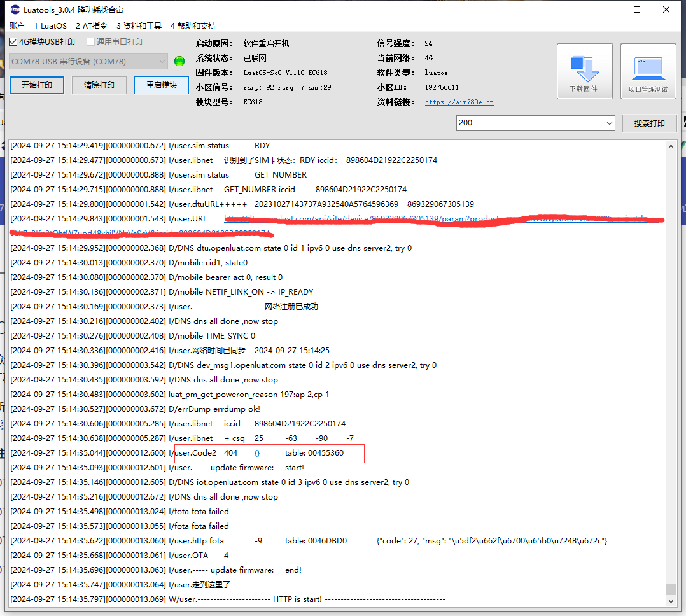686x616 pixels.
Task: Click the 清除打印 button
Action: (99, 85)
